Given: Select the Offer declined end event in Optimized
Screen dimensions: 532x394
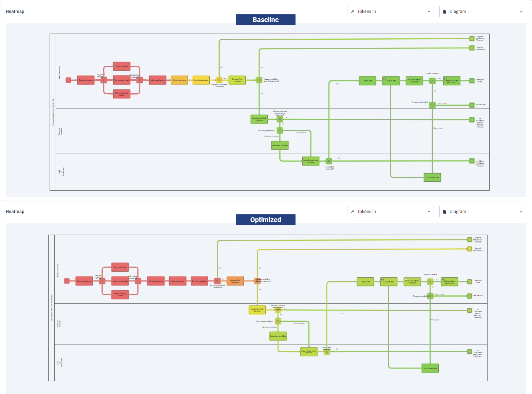Looking at the screenshot, I should (470, 296).
